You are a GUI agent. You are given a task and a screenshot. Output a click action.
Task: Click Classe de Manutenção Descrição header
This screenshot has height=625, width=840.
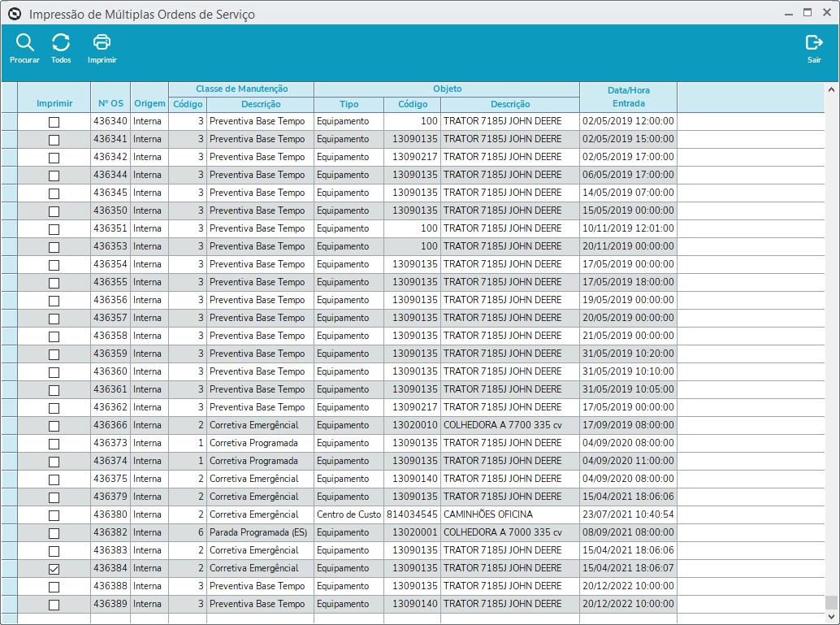(260, 105)
